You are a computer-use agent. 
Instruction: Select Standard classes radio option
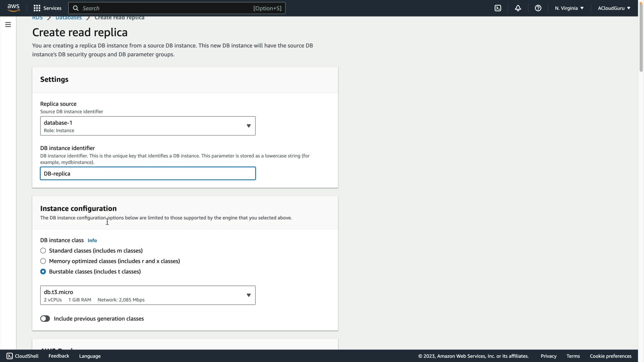43,251
